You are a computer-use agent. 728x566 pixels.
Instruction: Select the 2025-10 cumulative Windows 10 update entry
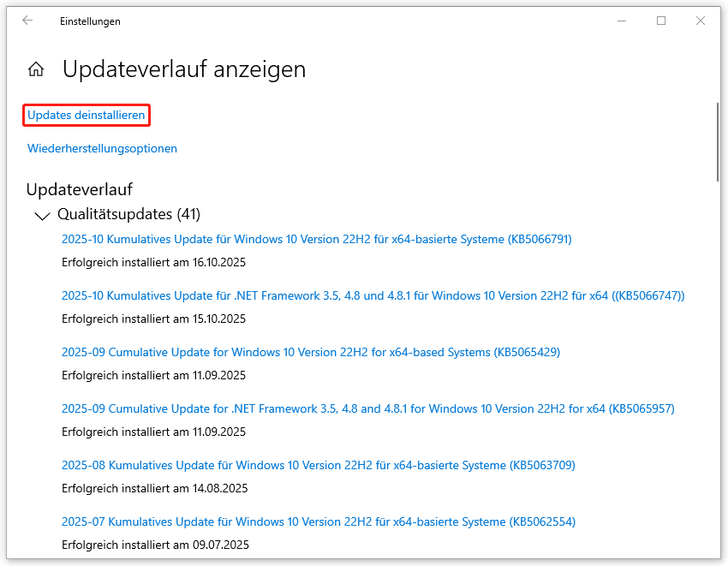point(316,239)
